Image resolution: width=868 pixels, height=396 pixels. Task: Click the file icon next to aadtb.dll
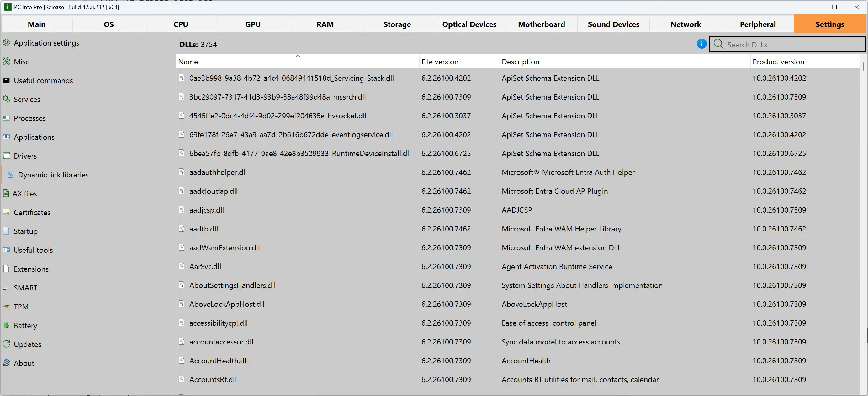click(182, 229)
